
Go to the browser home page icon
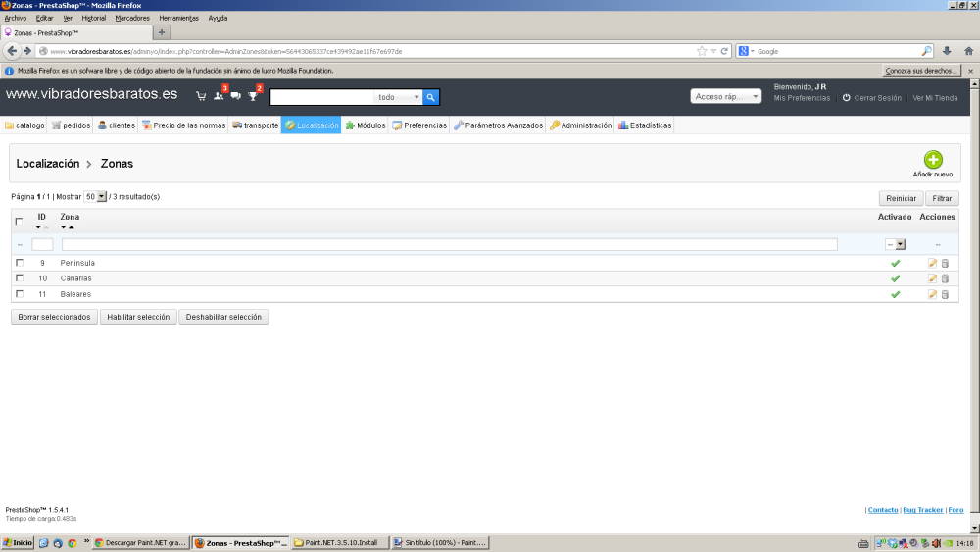pos(969,51)
